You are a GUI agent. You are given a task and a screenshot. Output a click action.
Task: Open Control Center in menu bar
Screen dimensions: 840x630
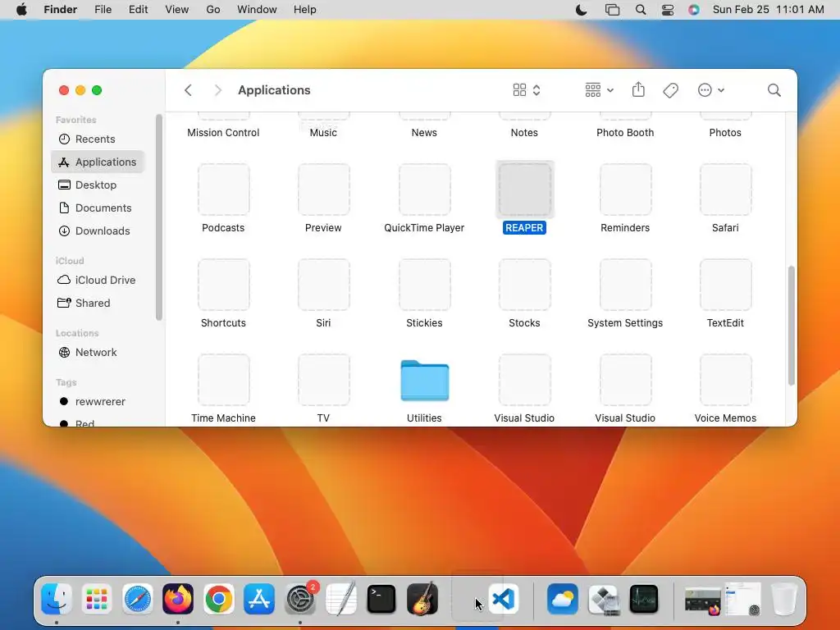[668, 10]
